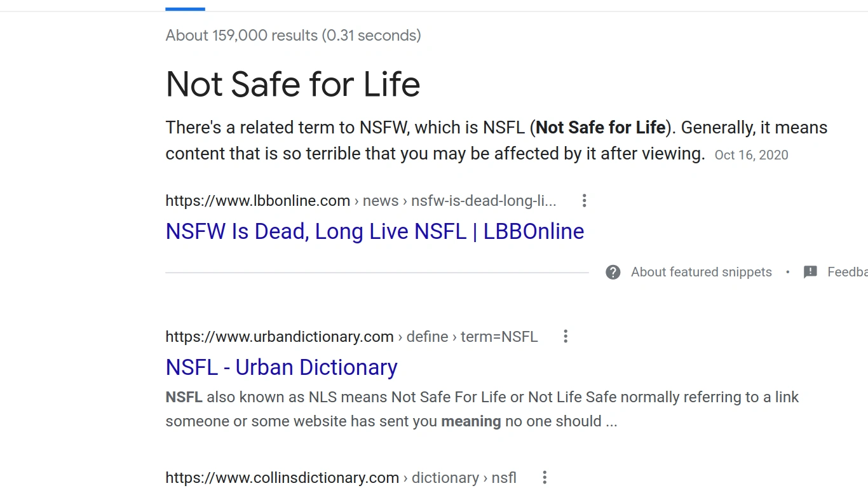The width and height of the screenshot is (868, 488).
Task: Open the three-dot options menu beside the LBBOnline URL
Action: (584, 200)
